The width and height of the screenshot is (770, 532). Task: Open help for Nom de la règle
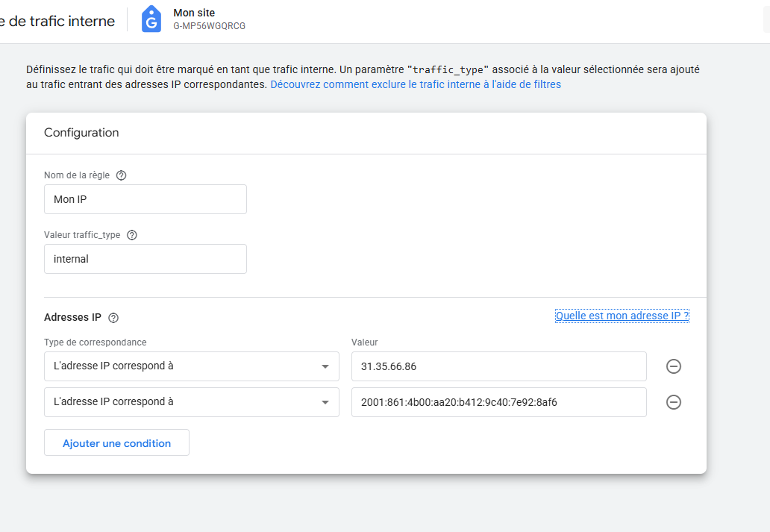[122, 175]
